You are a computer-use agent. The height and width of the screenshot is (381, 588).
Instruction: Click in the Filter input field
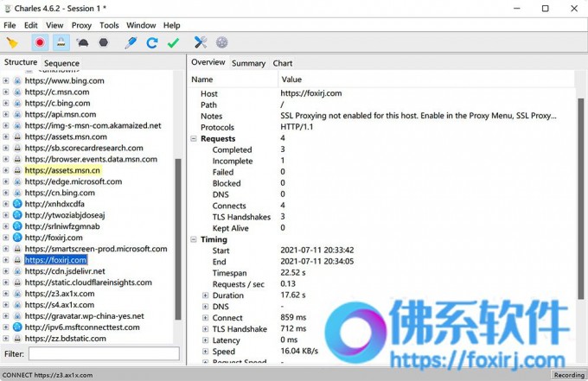[104, 353]
